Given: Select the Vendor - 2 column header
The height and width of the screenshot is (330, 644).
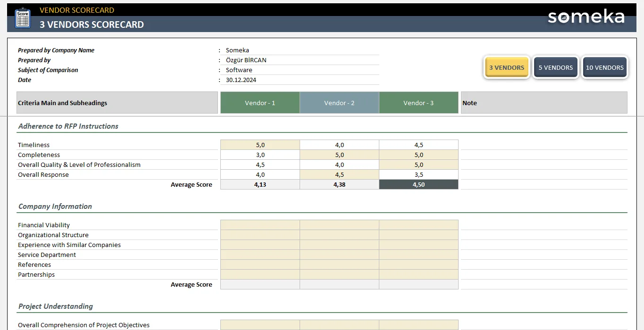Looking at the screenshot, I should [339, 103].
